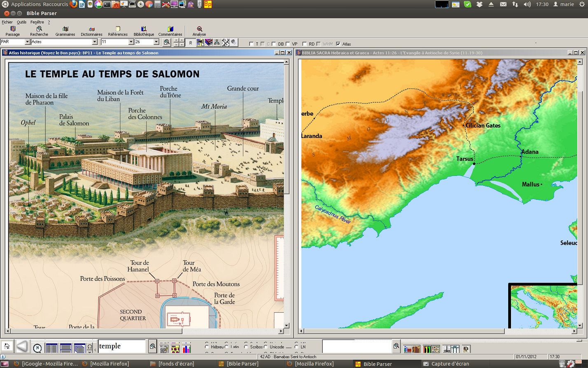Click the crossed tools icon in toolbar
This screenshot has width=588, height=368.
pyautogui.click(x=225, y=42)
